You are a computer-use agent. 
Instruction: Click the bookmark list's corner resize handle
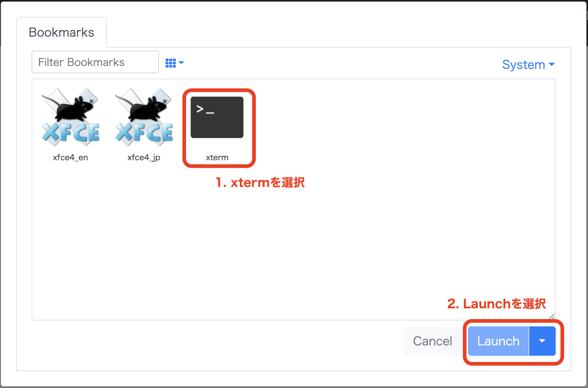551,316
